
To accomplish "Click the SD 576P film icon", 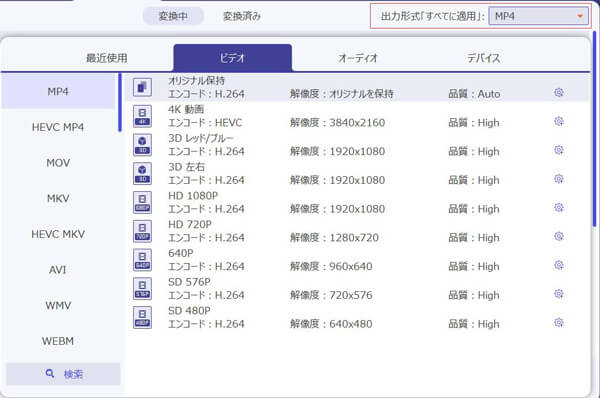I will pyautogui.click(x=142, y=289).
